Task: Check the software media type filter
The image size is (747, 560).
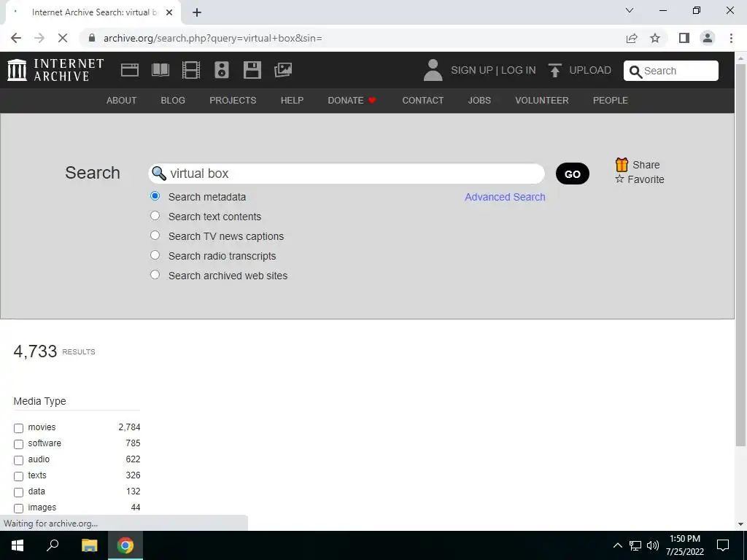Action: pyautogui.click(x=18, y=444)
